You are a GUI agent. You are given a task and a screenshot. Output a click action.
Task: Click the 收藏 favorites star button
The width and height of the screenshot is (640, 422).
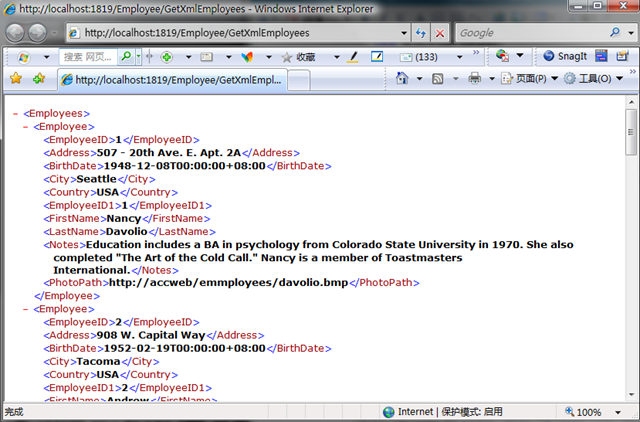[299, 57]
